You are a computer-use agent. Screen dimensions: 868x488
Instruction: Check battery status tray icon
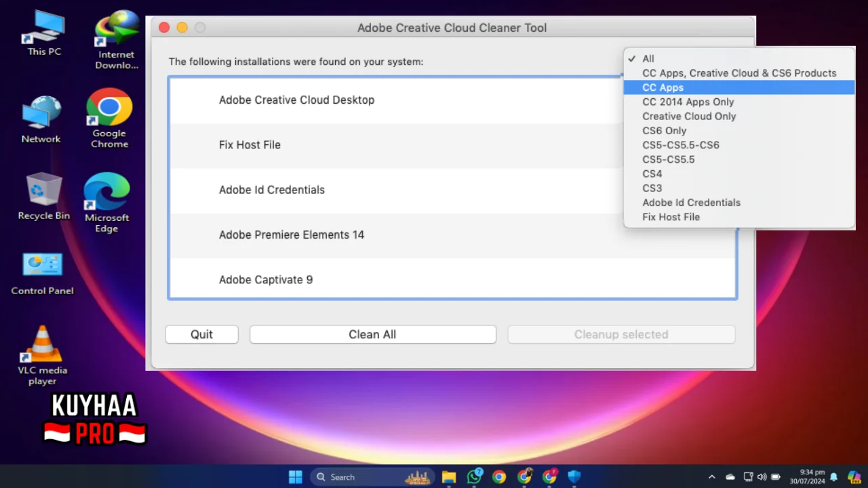pyautogui.click(x=776, y=477)
